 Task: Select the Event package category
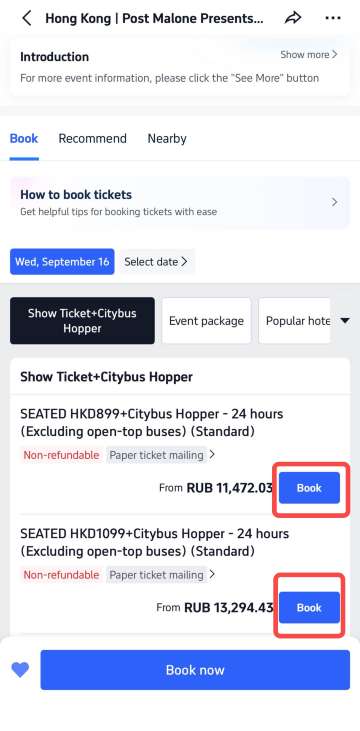pos(206,321)
